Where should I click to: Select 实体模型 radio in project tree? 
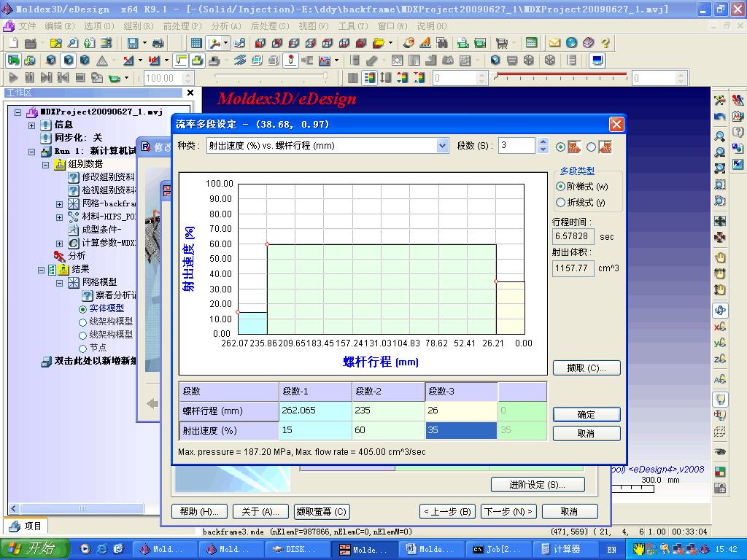coord(83,309)
